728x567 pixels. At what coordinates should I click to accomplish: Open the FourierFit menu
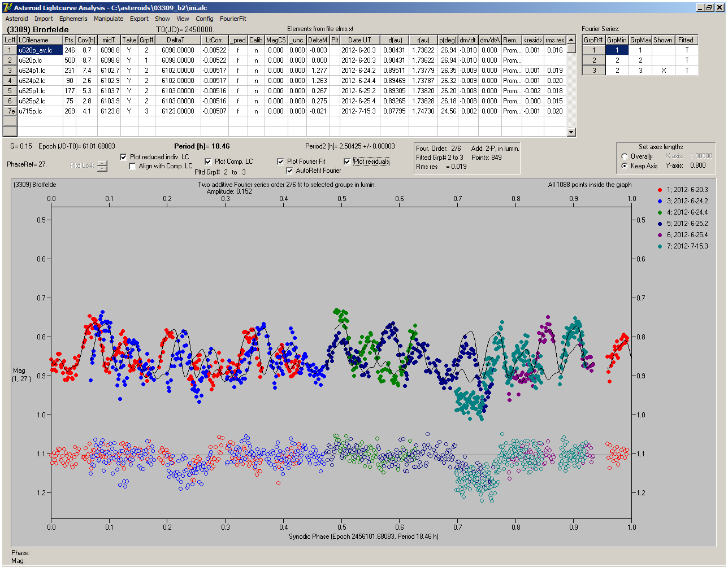pyautogui.click(x=233, y=19)
